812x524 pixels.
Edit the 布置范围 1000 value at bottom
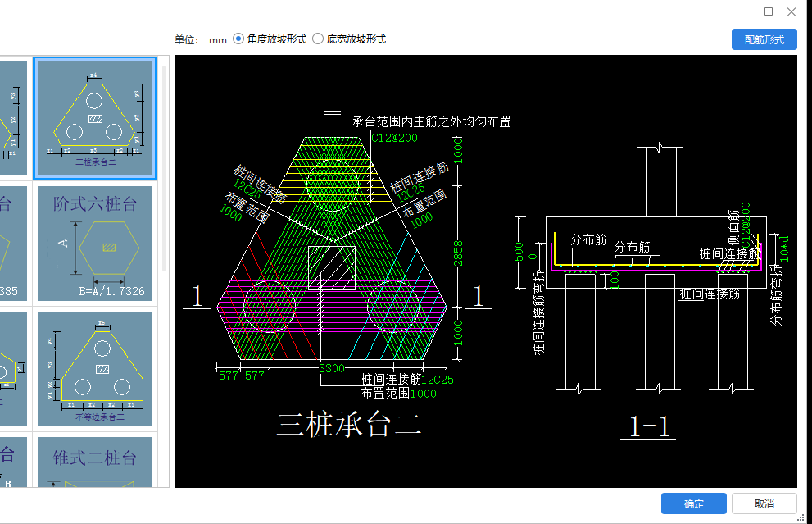point(424,394)
